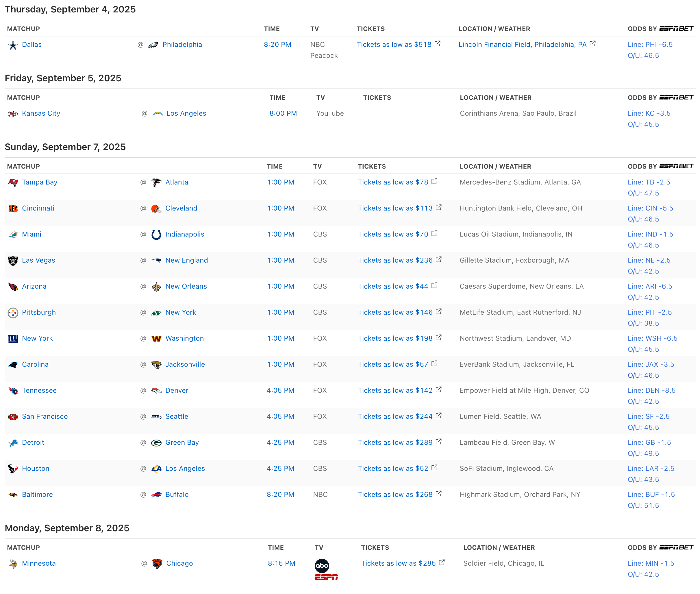Viewport: 700px width, 594px height.
Task: Click the 8:15 PM Minnesota game time
Action: click(x=281, y=563)
